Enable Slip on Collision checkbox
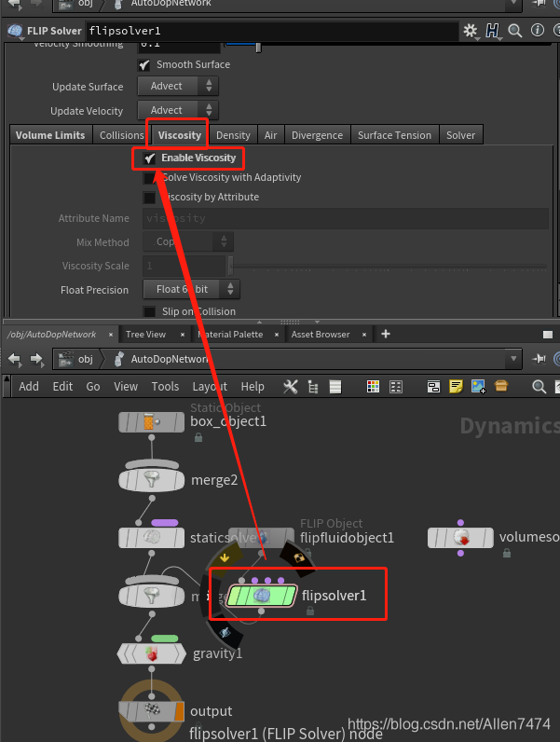The image size is (560, 742). click(149, 311)
